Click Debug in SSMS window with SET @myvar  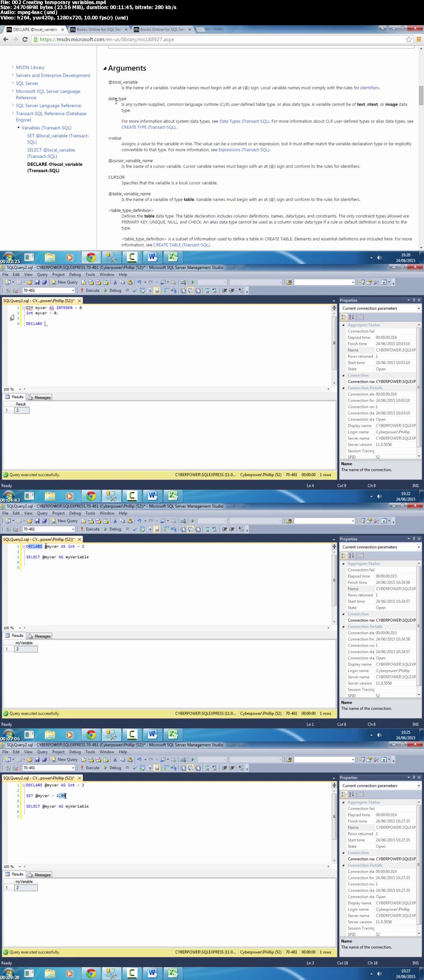(112, 768)
